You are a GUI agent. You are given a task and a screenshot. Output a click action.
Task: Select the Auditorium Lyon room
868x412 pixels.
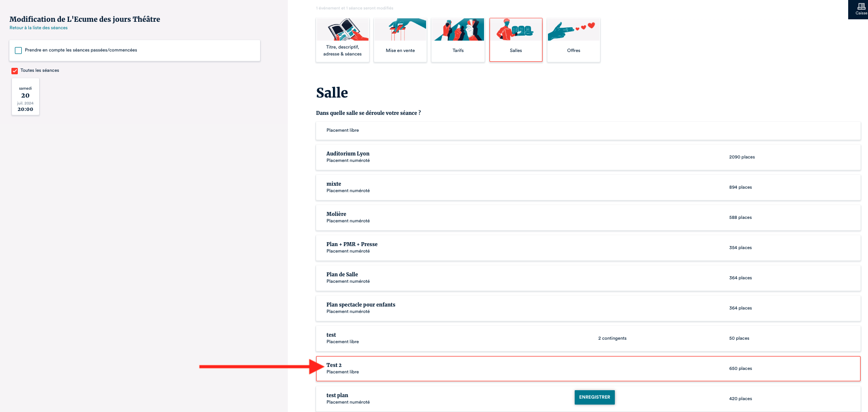(588, 157)
